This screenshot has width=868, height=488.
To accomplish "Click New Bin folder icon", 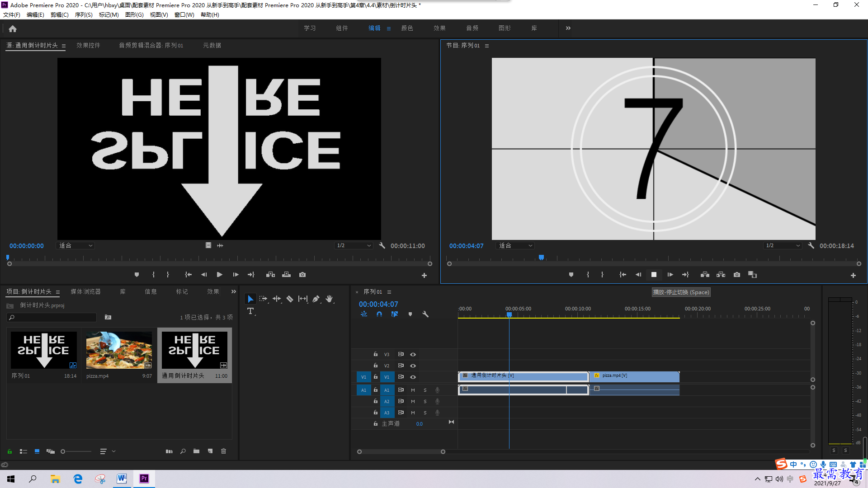I will click(x=196, y=451).
